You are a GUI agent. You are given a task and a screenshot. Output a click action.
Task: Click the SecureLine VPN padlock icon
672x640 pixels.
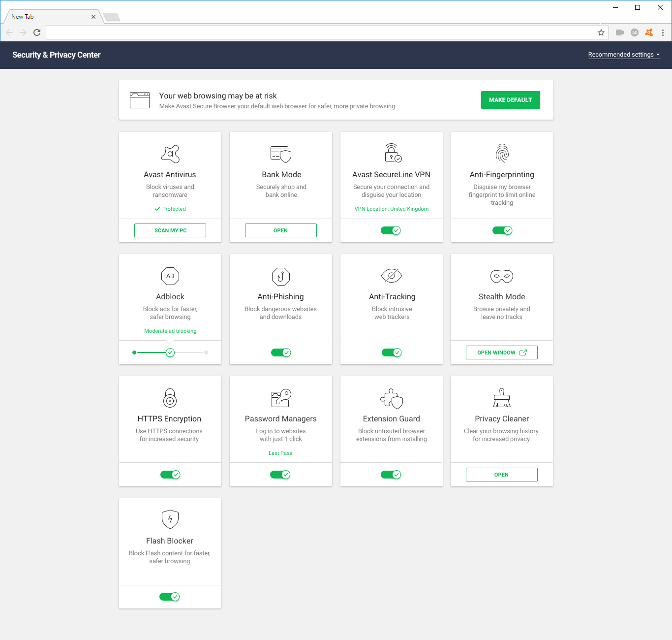click(393, 153)
